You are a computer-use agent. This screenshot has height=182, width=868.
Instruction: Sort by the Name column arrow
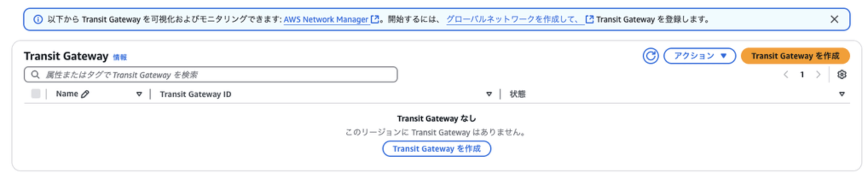(139, 94)
